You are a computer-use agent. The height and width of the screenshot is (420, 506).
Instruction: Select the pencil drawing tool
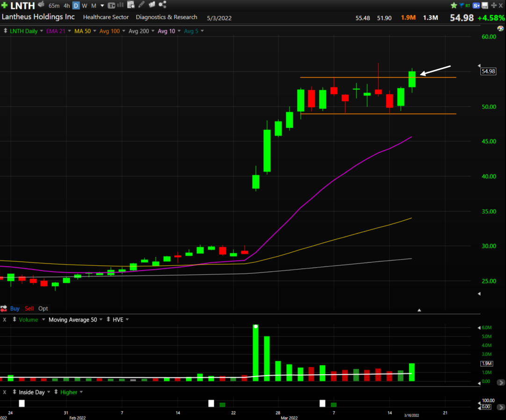pos(141,5)
